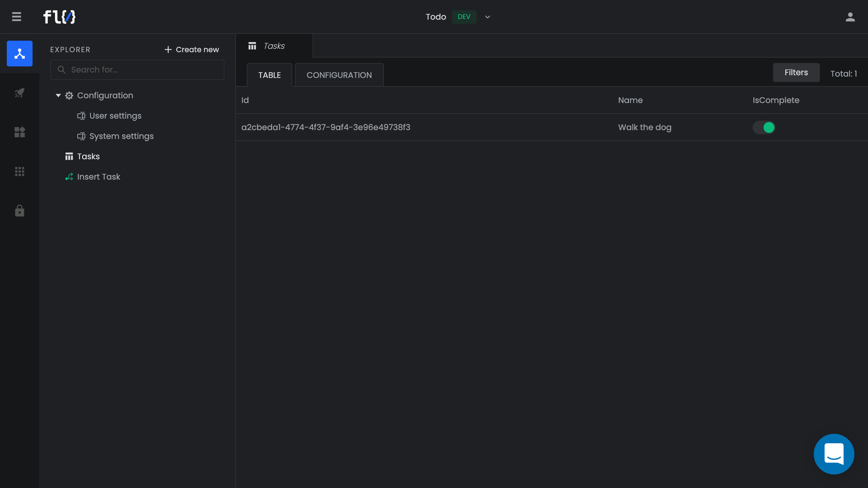The width and height of the screenshot is (868, 488).
Task: Collapse the Configuration tree node
Action: coord(58,96)
